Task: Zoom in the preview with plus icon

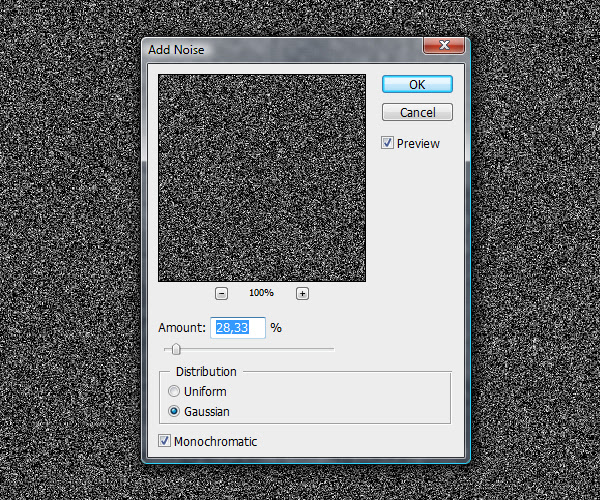Action: [x=302, y=294]
